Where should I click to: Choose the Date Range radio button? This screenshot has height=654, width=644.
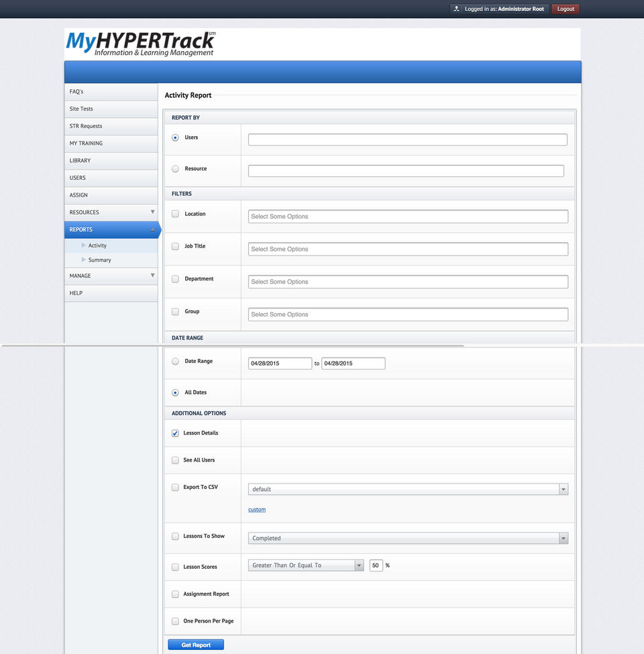[x=175, y=361]
